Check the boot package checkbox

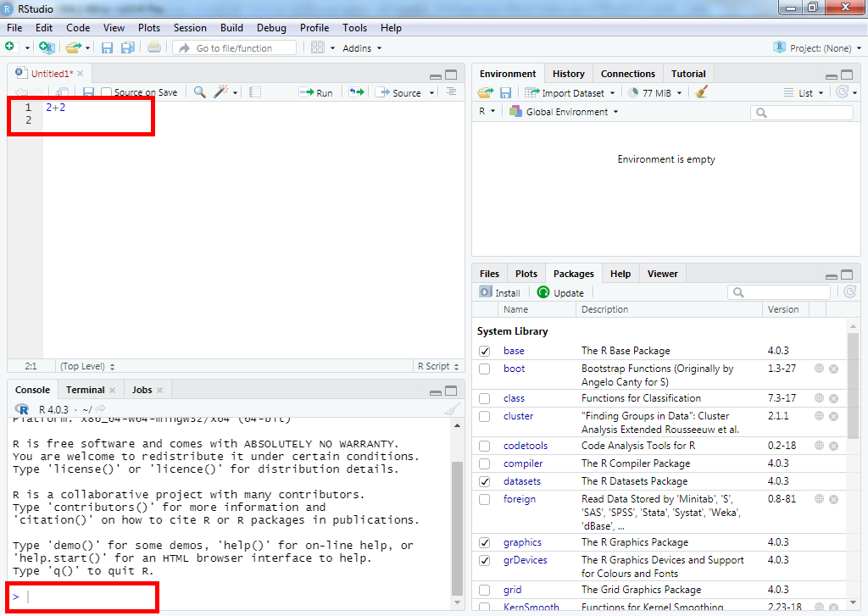click(484, 369)
